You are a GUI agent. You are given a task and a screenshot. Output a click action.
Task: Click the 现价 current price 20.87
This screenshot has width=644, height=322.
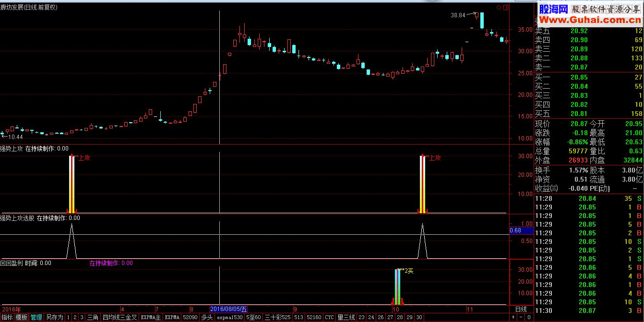pyautogui.click(x=578, y=124)
